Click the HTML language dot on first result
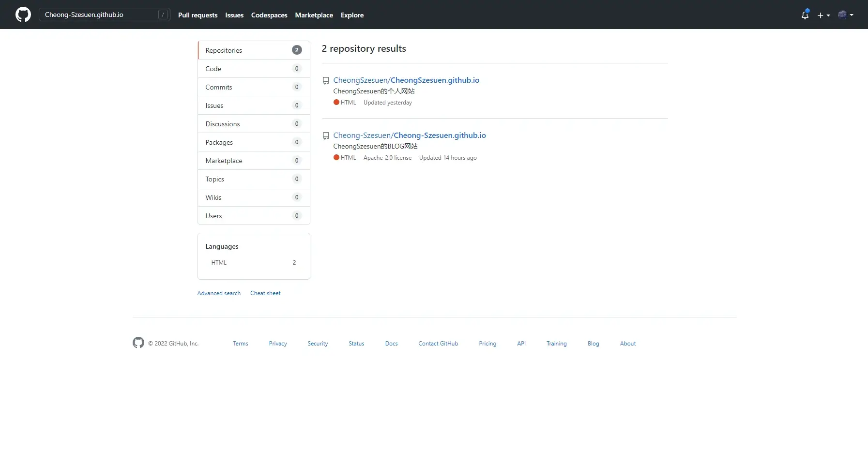 (336, 102)
